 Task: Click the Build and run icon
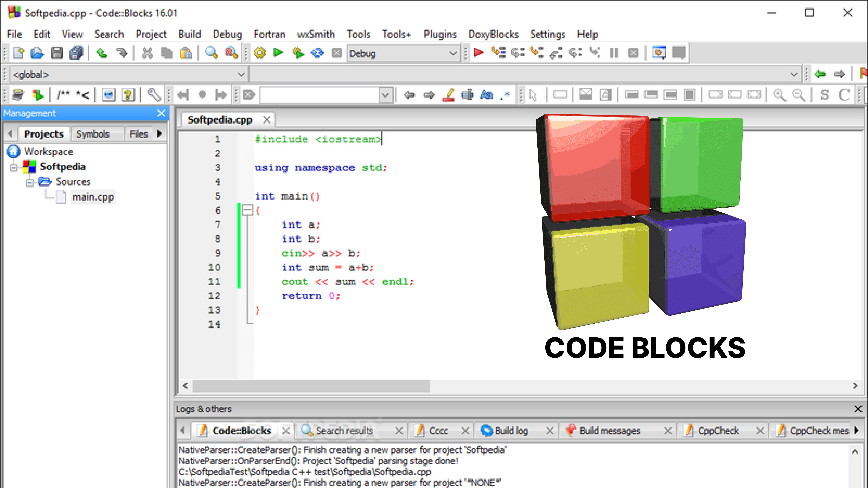pyautogui.click(x=298, y=53)
